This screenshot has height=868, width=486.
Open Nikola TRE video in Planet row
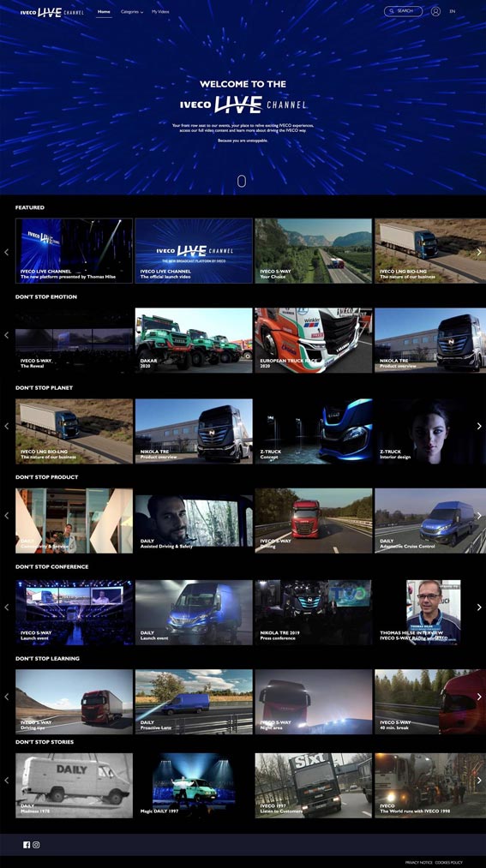(x=194, y=431)
